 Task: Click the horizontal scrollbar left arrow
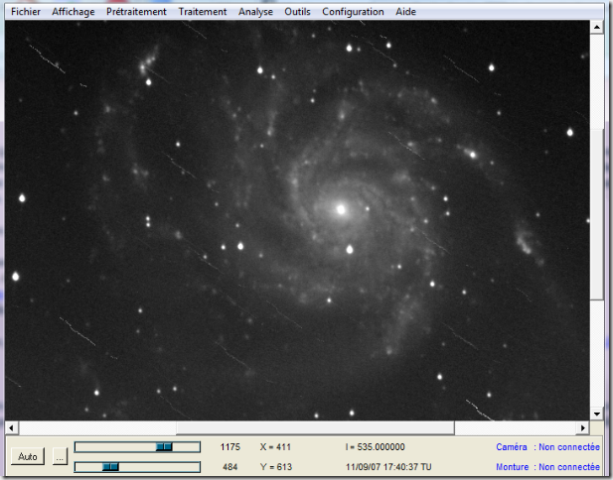pos(11,428)
